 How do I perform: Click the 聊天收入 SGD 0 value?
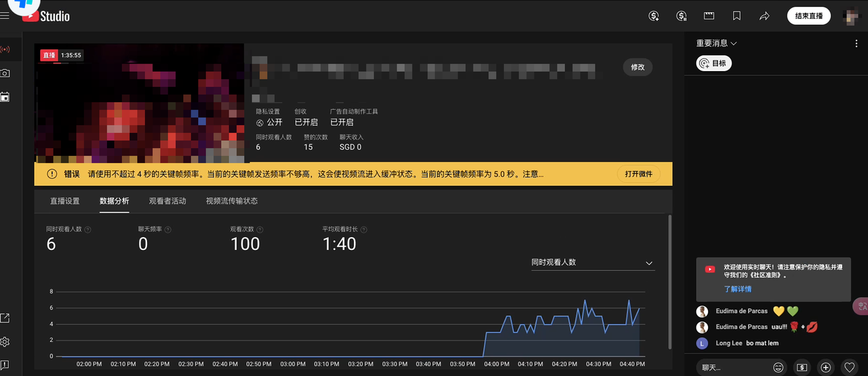coord(351,147)
